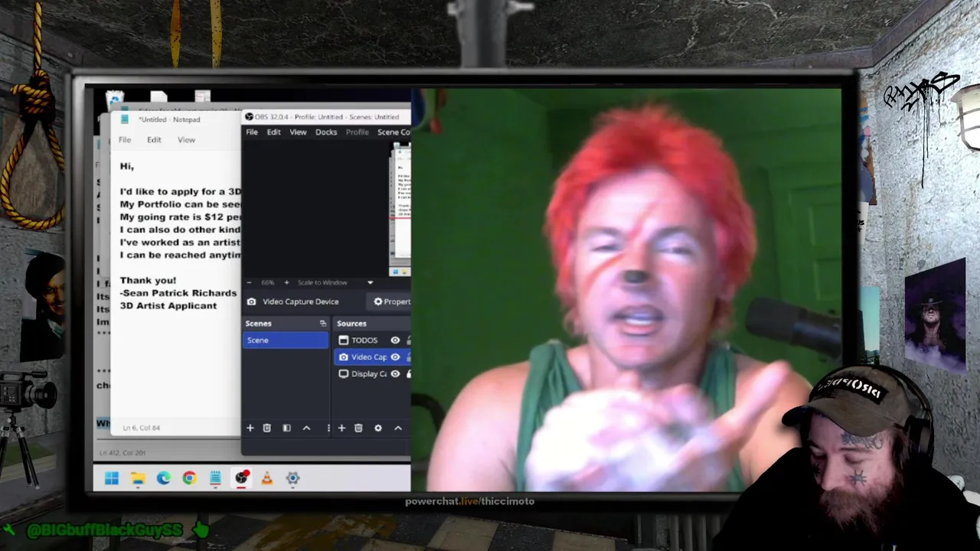Image resolution: width=980 pixels, height=551 pixels.
Task: Open the Scenes dock pop-out icon
Action: (322, 324)
